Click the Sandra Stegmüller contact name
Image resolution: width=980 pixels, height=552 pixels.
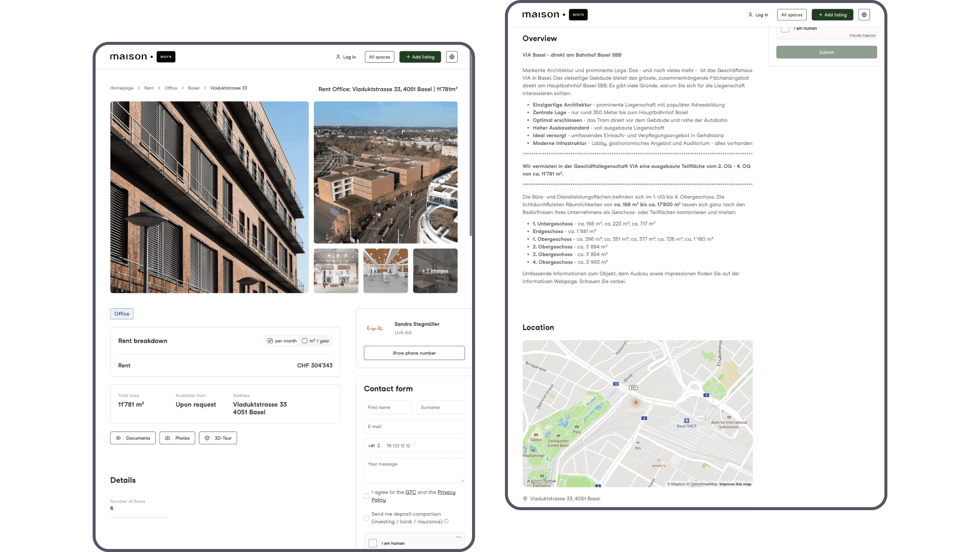coord(417,324)
